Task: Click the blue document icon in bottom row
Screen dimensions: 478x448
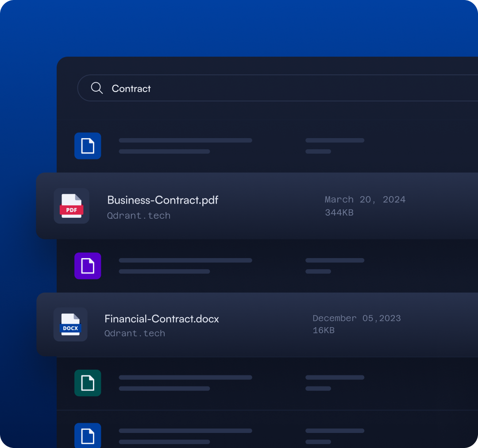Action: [88, 436]
